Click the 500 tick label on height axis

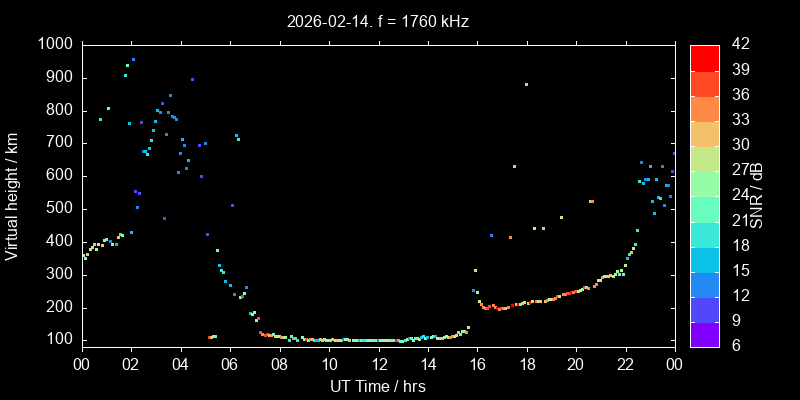[x=58, y=208]
